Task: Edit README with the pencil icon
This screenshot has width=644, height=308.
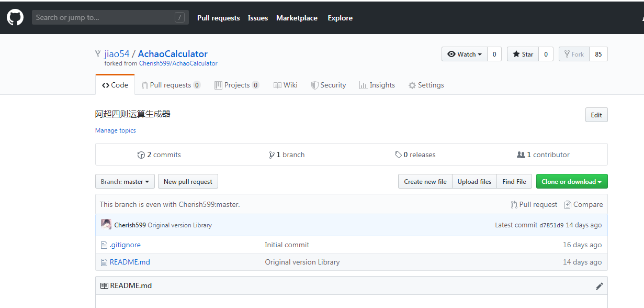Action: pyautogui.click(x=599, y=285)
